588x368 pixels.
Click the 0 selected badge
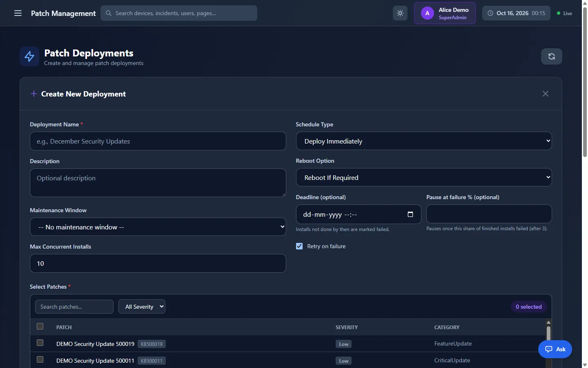pyautogui.click(x=529, y=307)
